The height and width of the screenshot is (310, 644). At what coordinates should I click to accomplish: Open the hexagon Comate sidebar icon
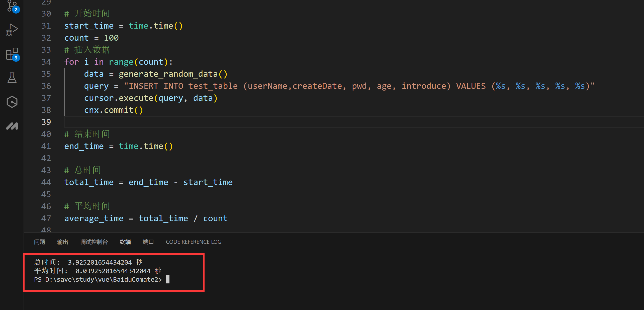pos(12,102)
